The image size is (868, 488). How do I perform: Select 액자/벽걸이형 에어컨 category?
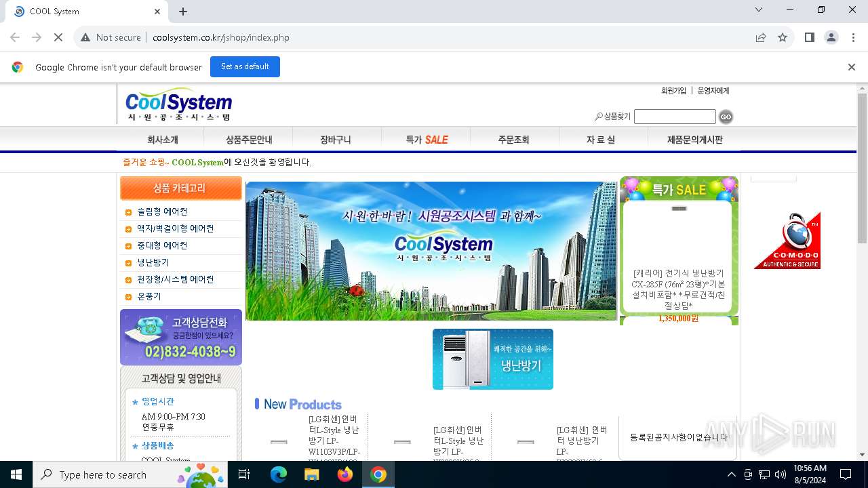(x=175, y=228)
